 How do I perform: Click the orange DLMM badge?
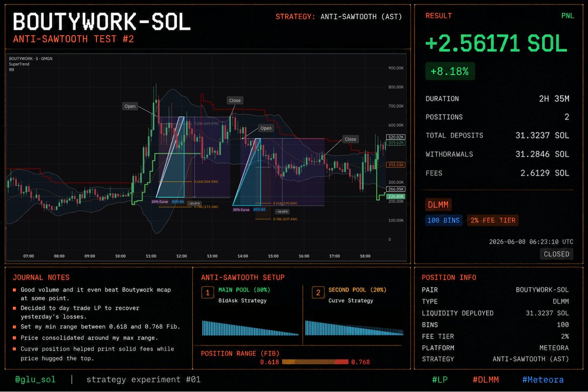point(439,205)
